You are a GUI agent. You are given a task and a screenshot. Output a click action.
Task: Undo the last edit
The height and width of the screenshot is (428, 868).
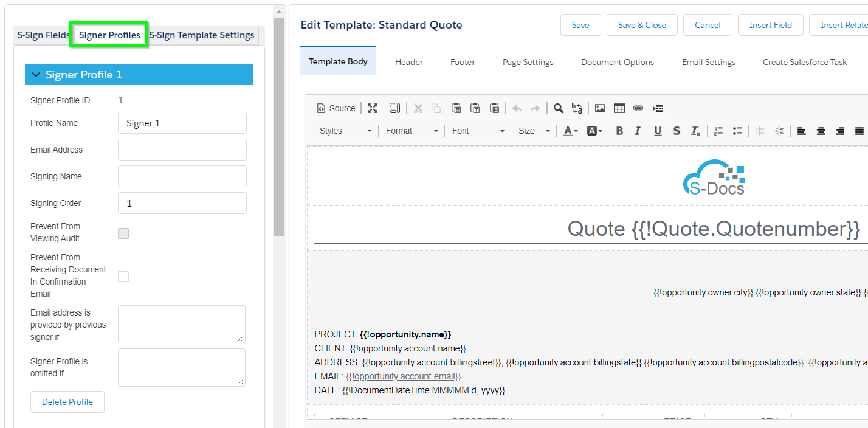(x=517, y=108)
